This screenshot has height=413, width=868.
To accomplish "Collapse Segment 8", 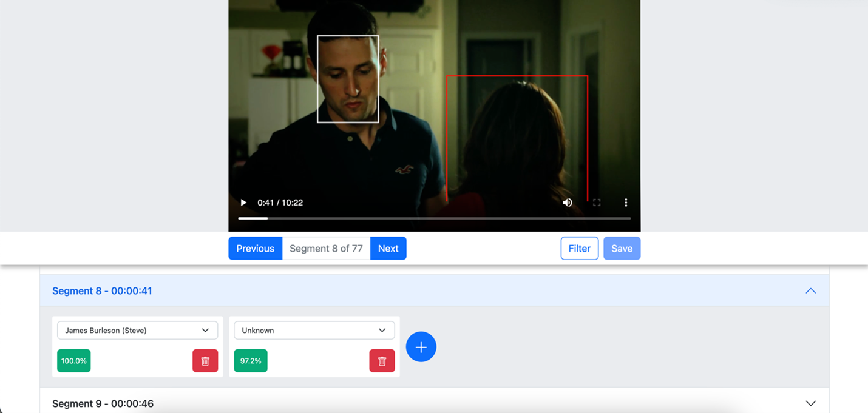I will tap(810, 290).
